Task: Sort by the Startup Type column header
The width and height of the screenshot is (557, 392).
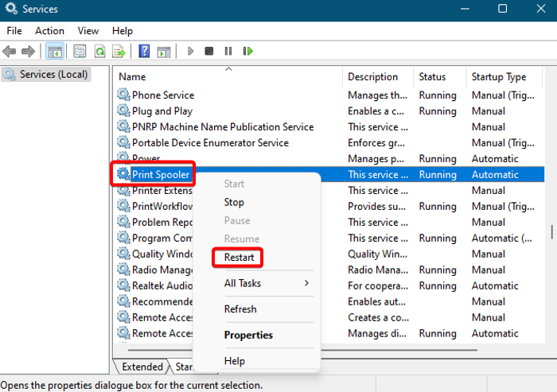Action: tap(499, 76)
